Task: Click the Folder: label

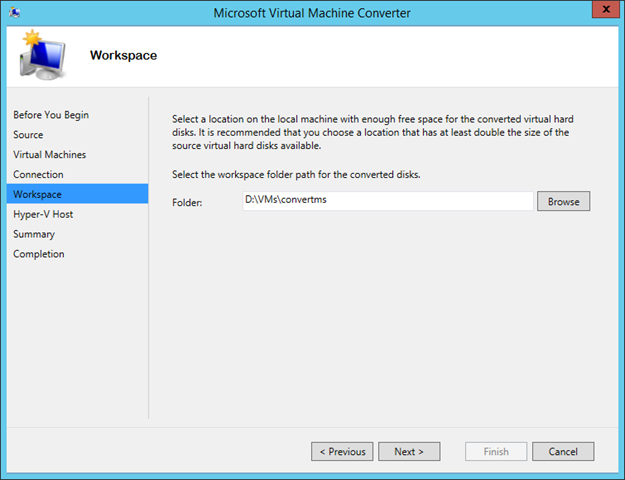Action: pyautogui.click(x=187, y=203)
